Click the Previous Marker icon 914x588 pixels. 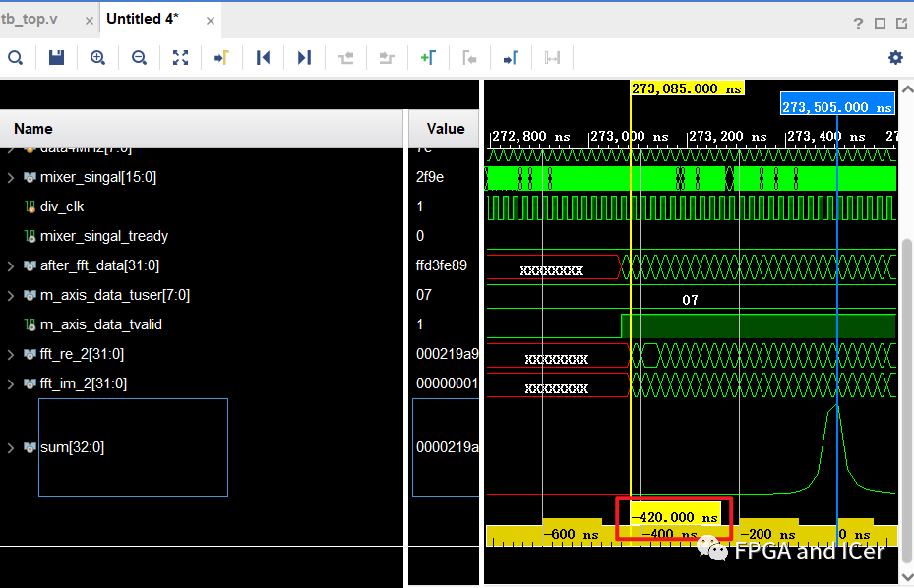[x=469, y=58]
